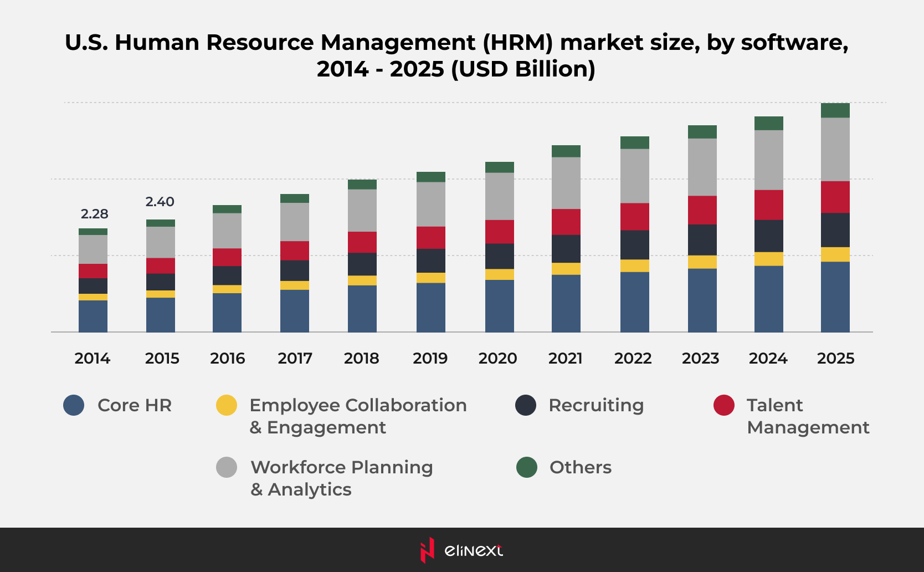The image size is (924, 572).
Task: Click the dark Recruiting legend circle
Action: click(526, 405)
